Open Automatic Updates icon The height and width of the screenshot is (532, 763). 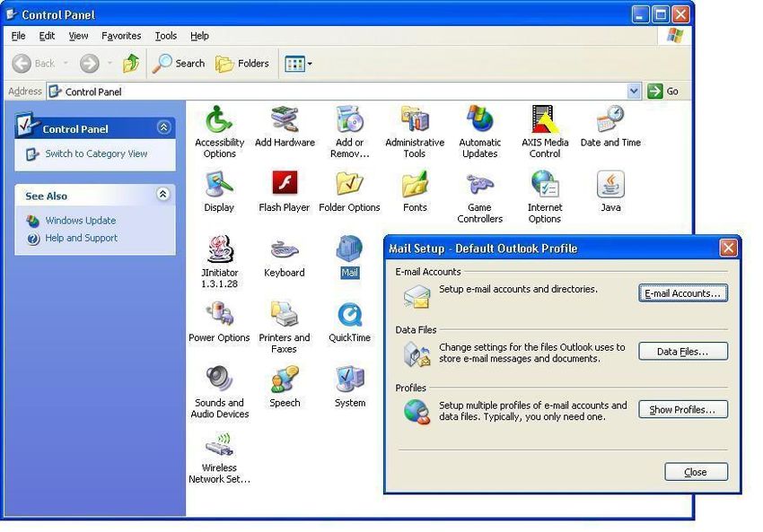(480, 131)
